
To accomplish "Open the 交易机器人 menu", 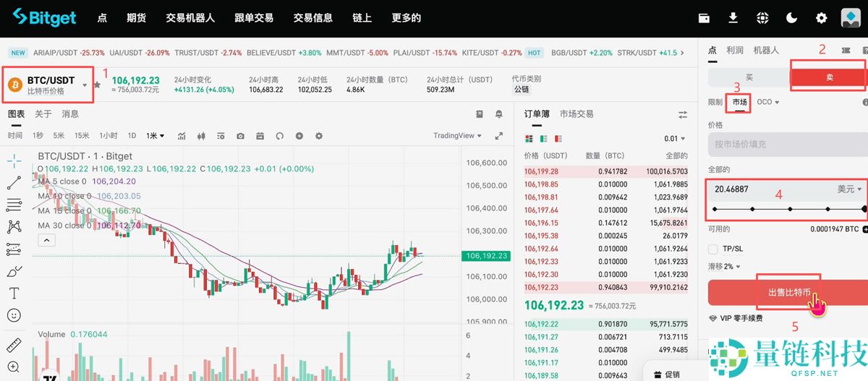I will 190,18.
